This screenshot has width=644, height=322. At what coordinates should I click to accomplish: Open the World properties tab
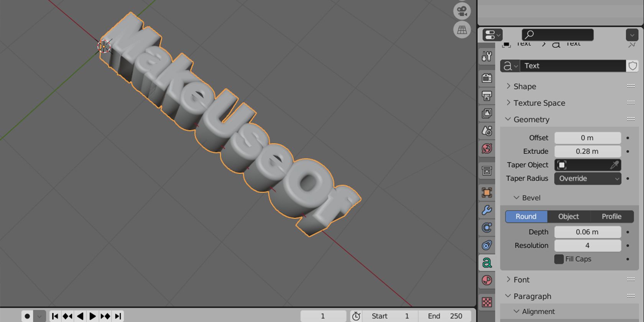tap(487, 148)
